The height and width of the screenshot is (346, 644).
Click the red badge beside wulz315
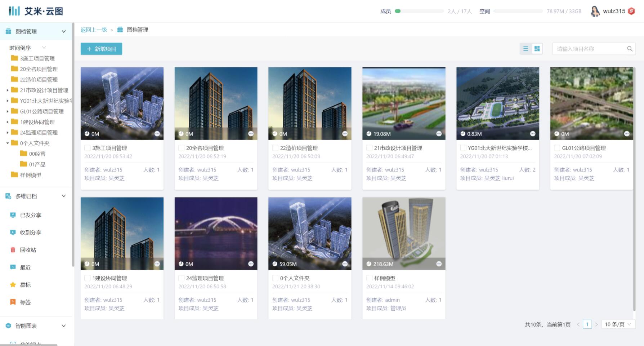pyautogui.click(x=631, y=11)
